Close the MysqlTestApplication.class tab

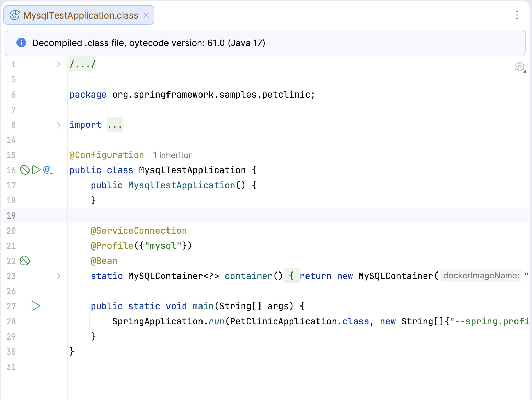point(146,15)
